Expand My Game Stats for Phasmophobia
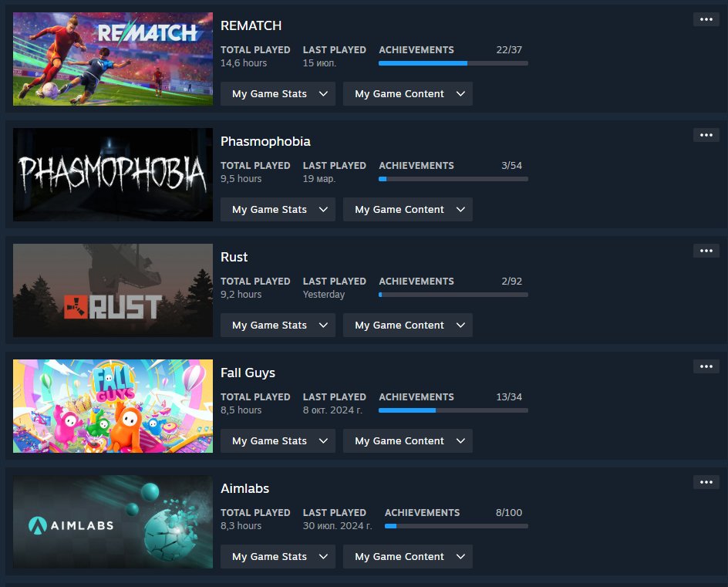 coord(278,210)
